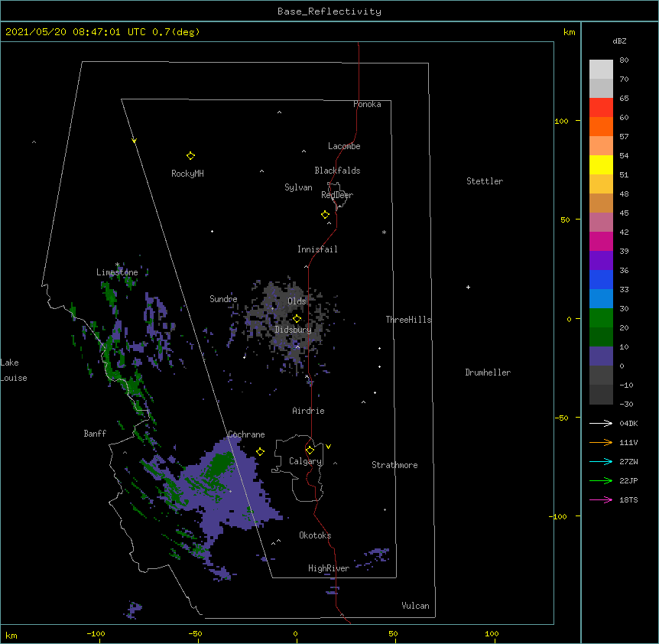659x644 pixels.
Task: Click the Okotoks town label
Action: [x=315, y=535]
